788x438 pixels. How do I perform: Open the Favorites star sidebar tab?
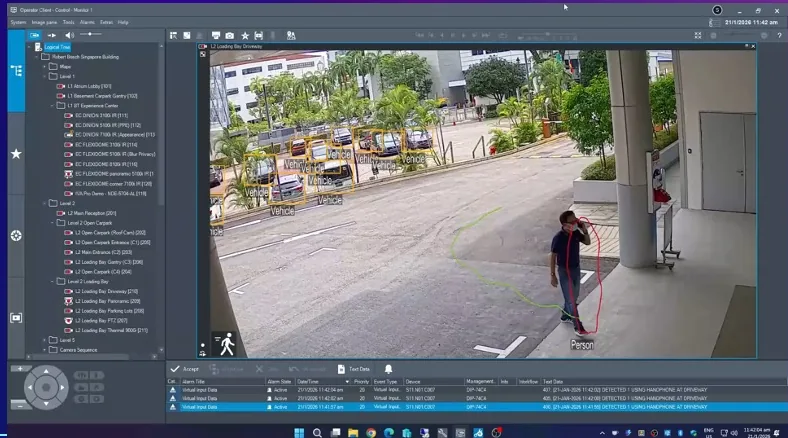[16, 154]
